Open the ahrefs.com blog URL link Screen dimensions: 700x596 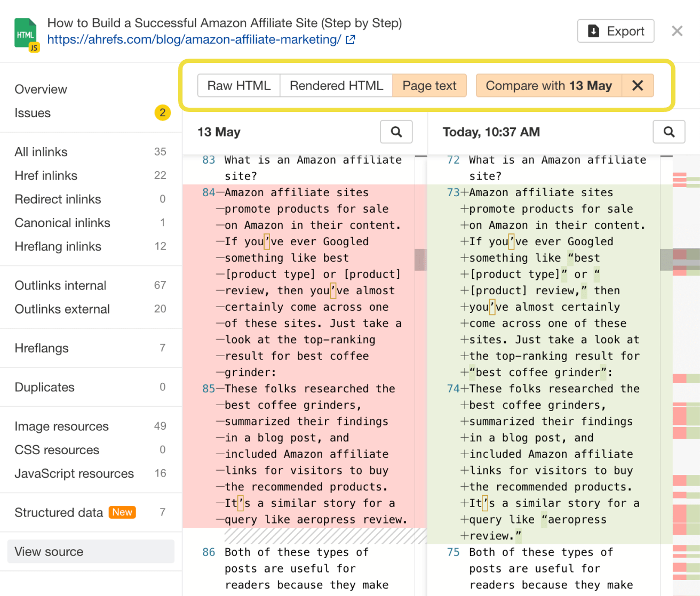pos(194,39)
